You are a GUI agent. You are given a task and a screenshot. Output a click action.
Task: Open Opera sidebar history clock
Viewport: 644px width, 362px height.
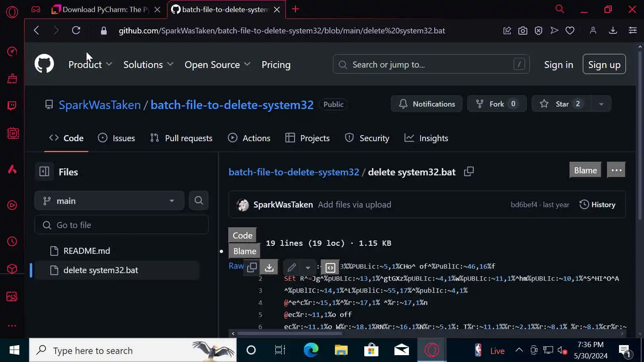(12, 241)
